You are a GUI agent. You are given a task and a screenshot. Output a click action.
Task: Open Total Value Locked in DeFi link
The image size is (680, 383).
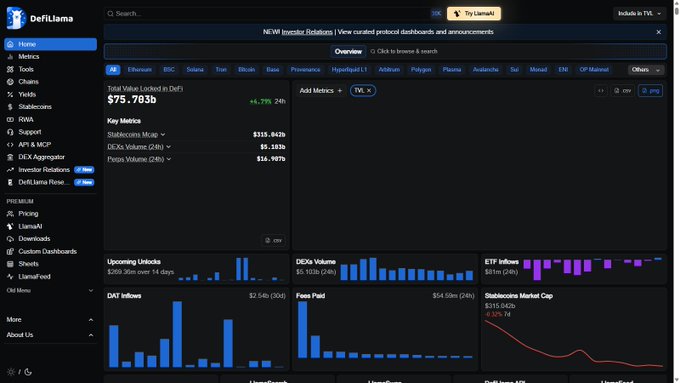145,88
